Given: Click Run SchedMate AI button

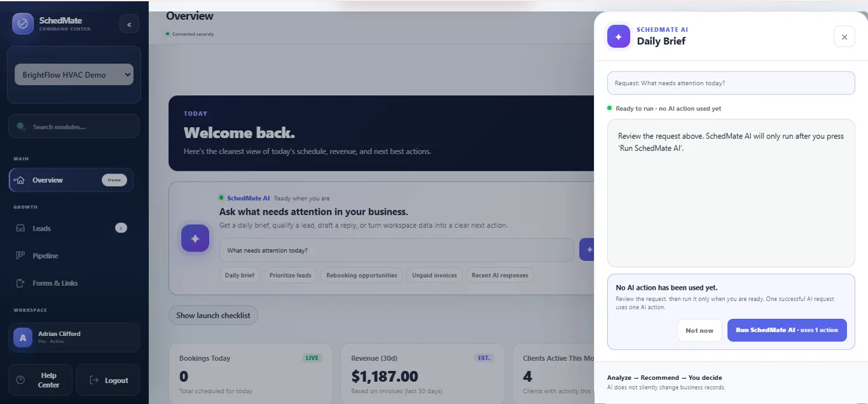Looking at the screenshot, I should pos(787,330).
